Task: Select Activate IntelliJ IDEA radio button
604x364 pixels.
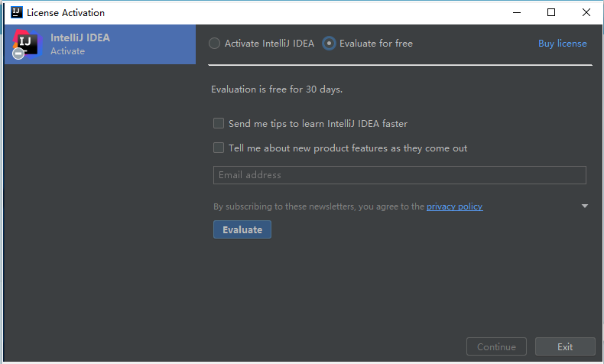Action: coord(215,44)
